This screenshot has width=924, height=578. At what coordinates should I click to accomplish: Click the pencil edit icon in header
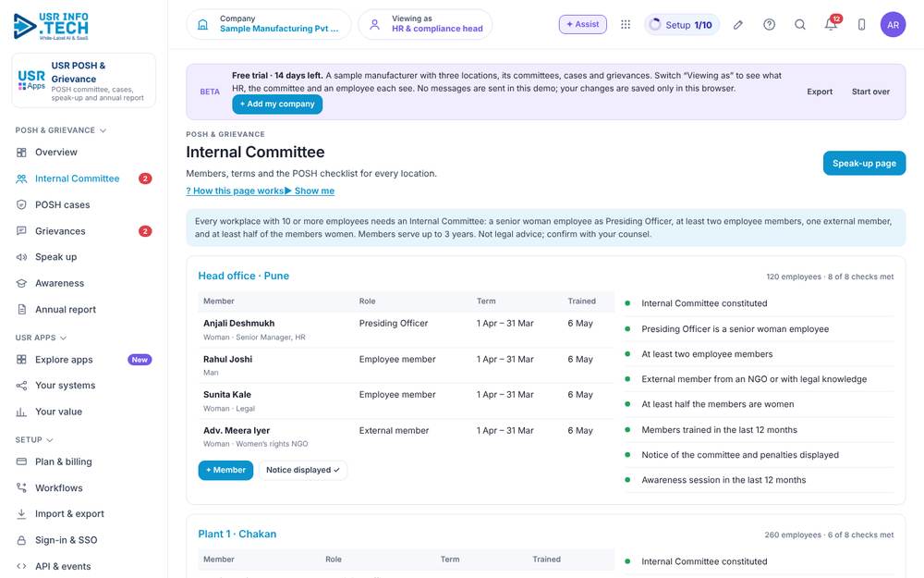737,24
